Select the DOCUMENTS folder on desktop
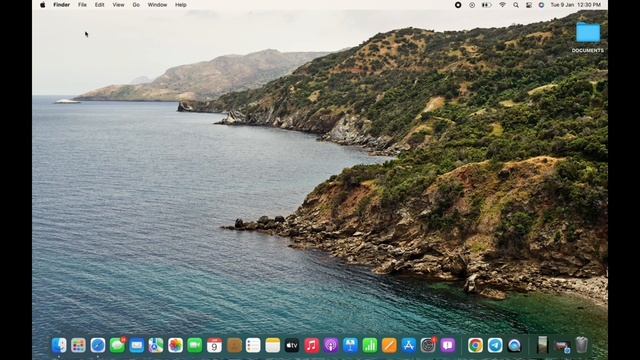Screen dimensions: 640x360 [x=588, y=38]
